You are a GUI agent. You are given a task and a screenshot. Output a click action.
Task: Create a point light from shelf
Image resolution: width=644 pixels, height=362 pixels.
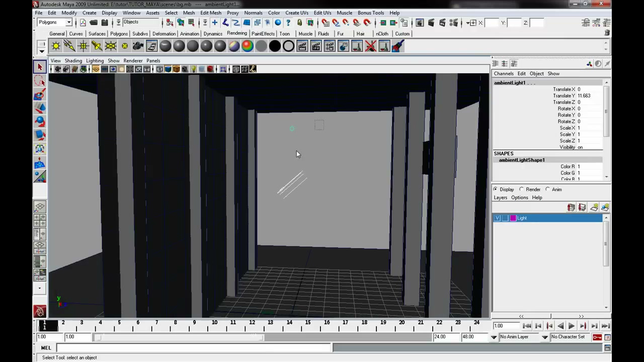(83, 46)
